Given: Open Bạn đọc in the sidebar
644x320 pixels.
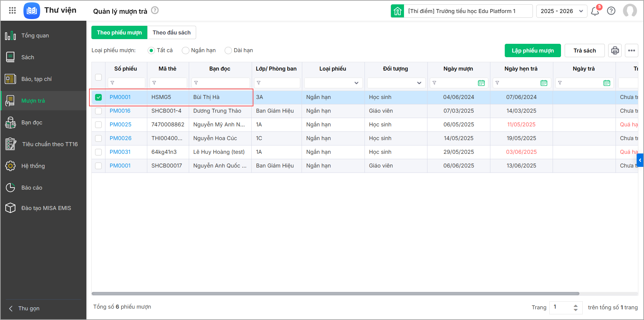Looking at the screenshot, I should (32, 122).
